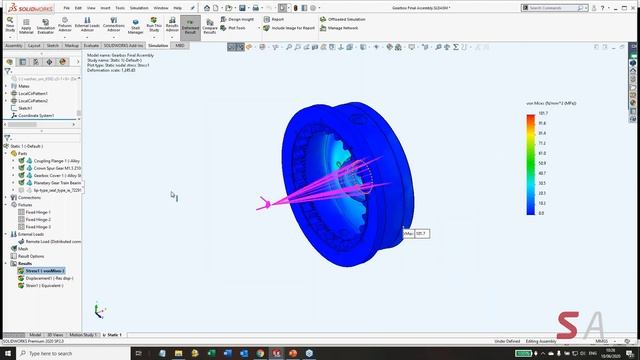Click the von Mises color legend bar
Viewport: 640px width, 360px height.
tap(531, 164)
